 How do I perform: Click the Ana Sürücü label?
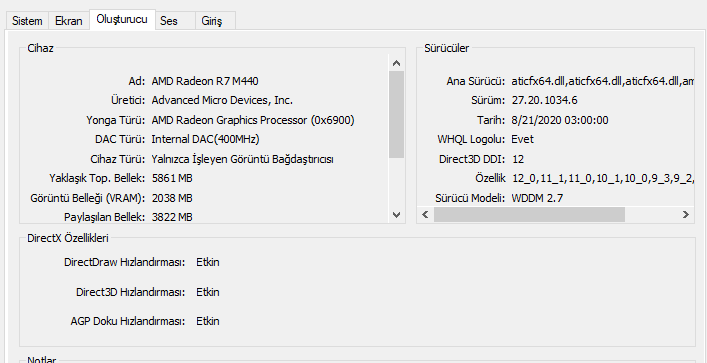(476, 81)
